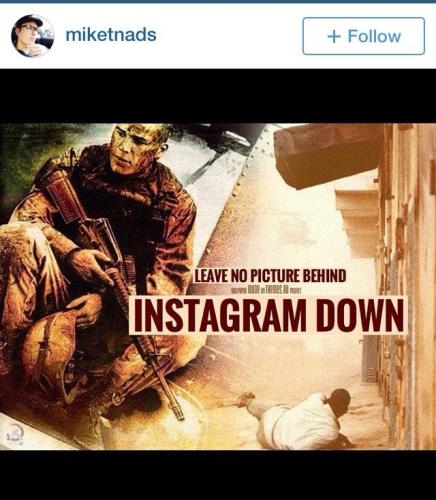Tap the word Follow in the button
436x500 pixels.
(x=374, y=36)
